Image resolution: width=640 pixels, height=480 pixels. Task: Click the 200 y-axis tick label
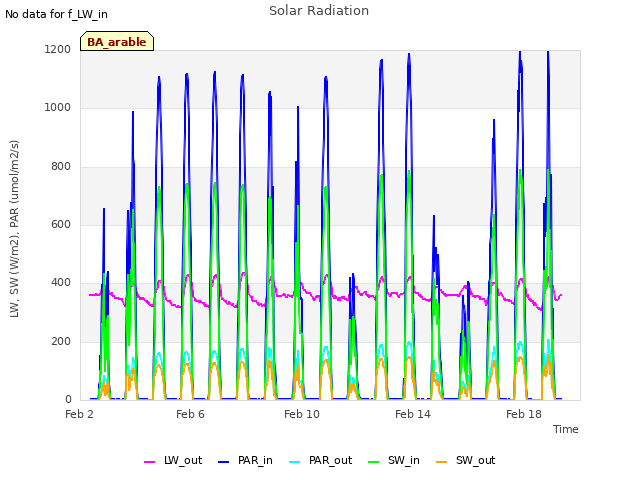point(61,342)
